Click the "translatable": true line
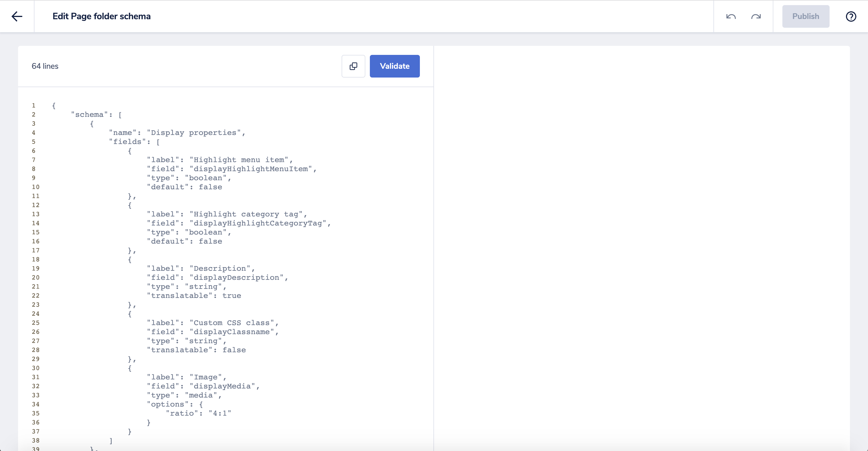 click(x=194, y=296)
